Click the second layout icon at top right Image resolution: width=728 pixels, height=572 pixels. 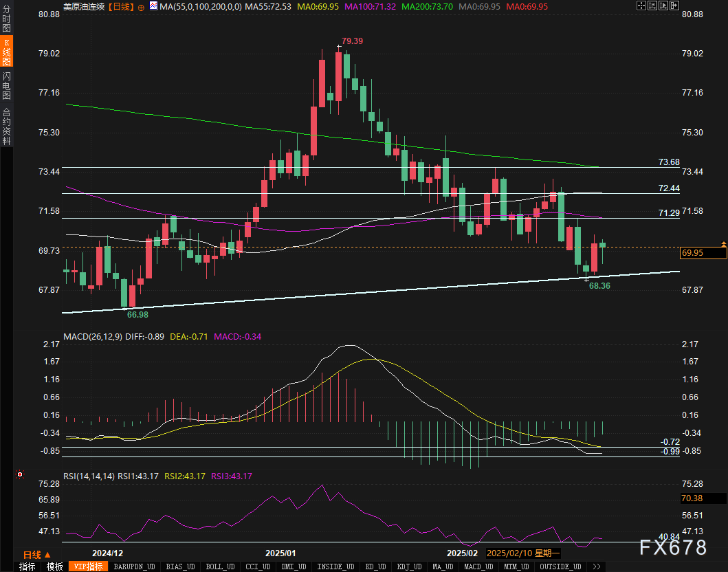652,6
